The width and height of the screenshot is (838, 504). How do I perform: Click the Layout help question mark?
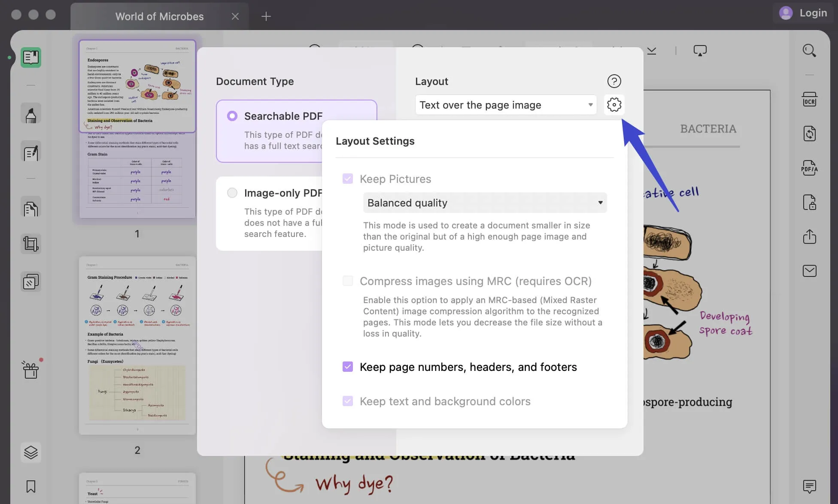[x=613, y=82]
